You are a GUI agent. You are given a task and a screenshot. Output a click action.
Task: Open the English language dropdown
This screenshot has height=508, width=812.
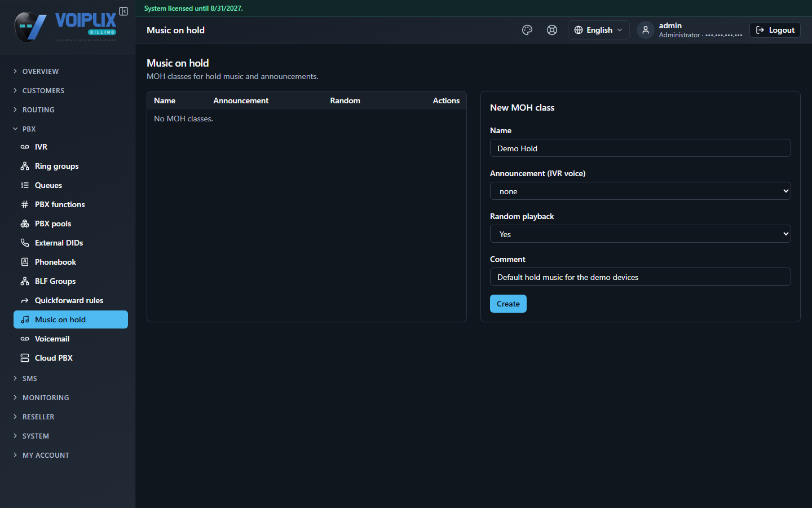[x=598, y=30]
